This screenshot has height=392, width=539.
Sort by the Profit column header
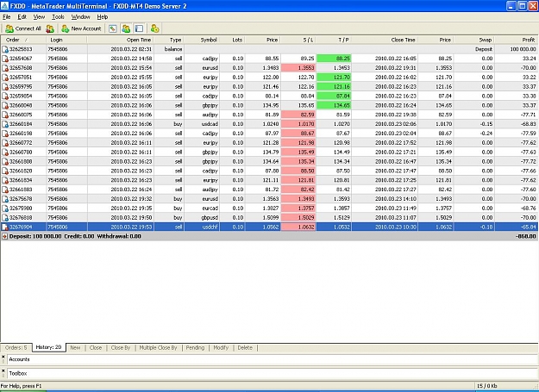(x=517, y=40)
